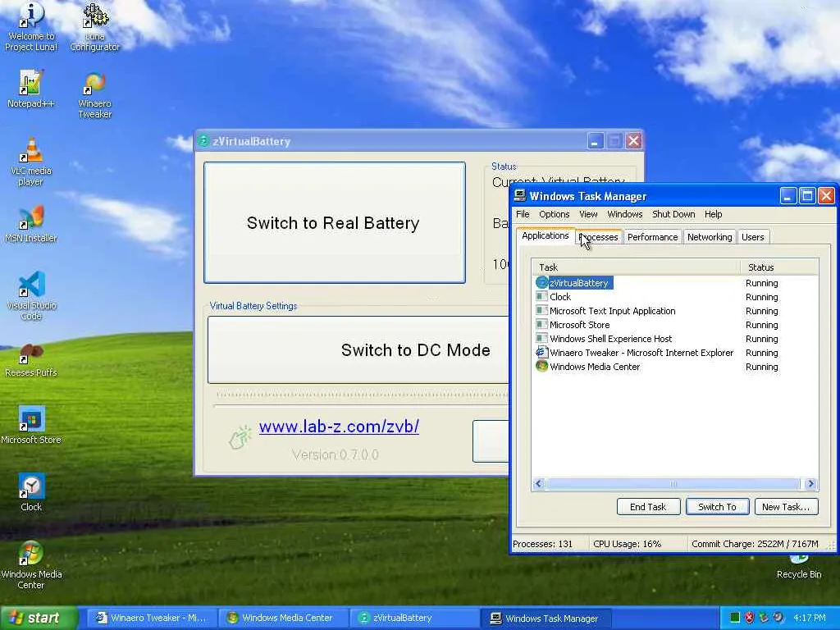Image resolution: width=840 pixels, height=630 pixels.
Task: Open the www.lab-z.com/zvb/ link
Action: (339, 427)
